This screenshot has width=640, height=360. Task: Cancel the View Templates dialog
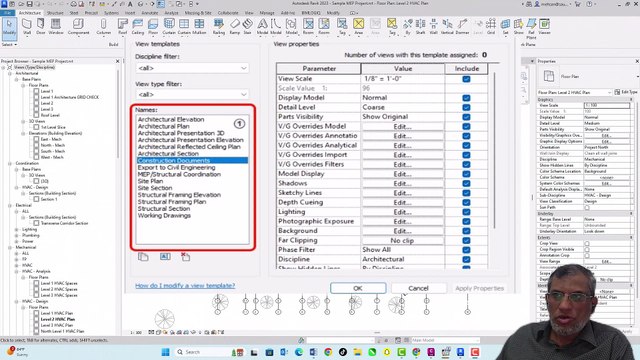[418, 288]
